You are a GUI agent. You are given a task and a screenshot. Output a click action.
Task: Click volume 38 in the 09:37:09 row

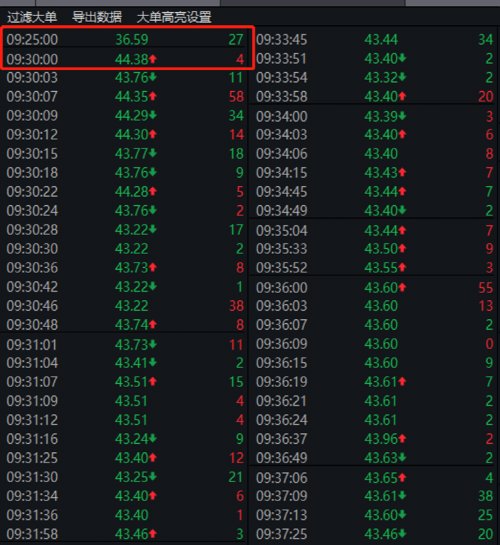[485, 496]
